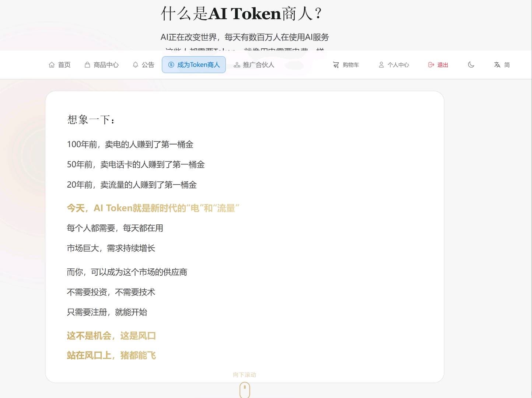532x398 pixels.
Task: Click the mouse scroll-down indicator at the bottom
Action: 245,390
